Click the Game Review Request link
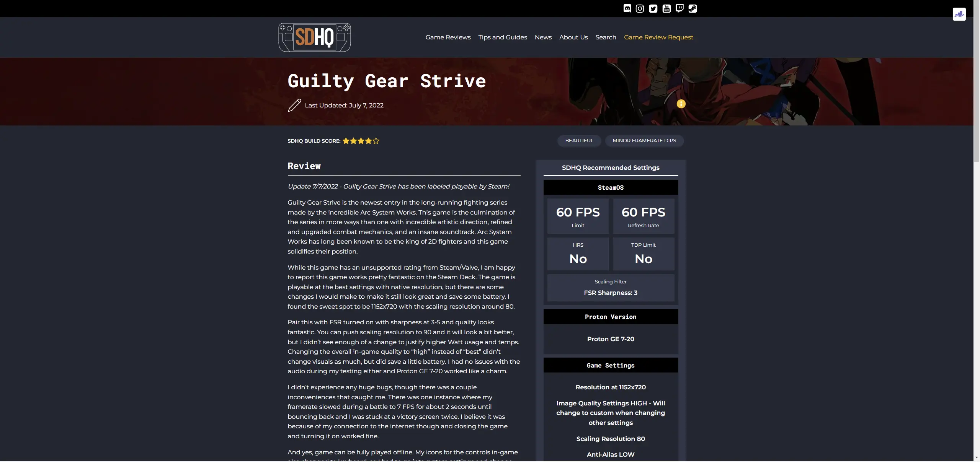Viewport: 980px width, 462px height. tap(659, 37)
